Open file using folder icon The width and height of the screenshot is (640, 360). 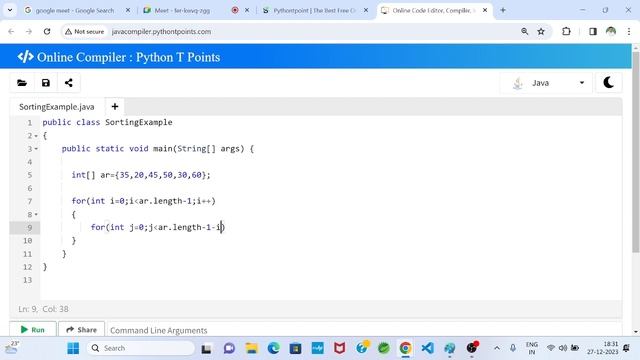[x=22, y=83]
